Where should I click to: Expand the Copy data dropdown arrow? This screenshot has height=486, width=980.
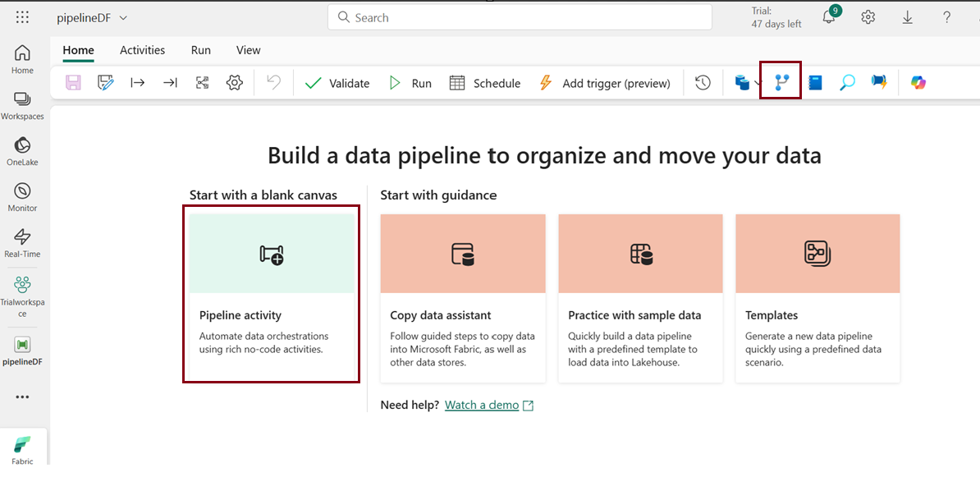click(758, 83)
